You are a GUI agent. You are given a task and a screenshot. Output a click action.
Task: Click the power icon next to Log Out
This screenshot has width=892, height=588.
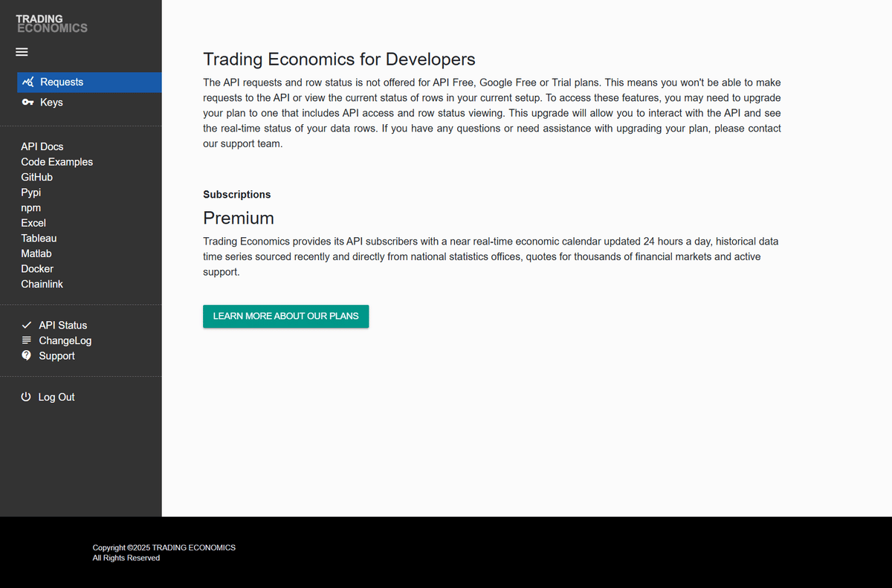(27, 396)
